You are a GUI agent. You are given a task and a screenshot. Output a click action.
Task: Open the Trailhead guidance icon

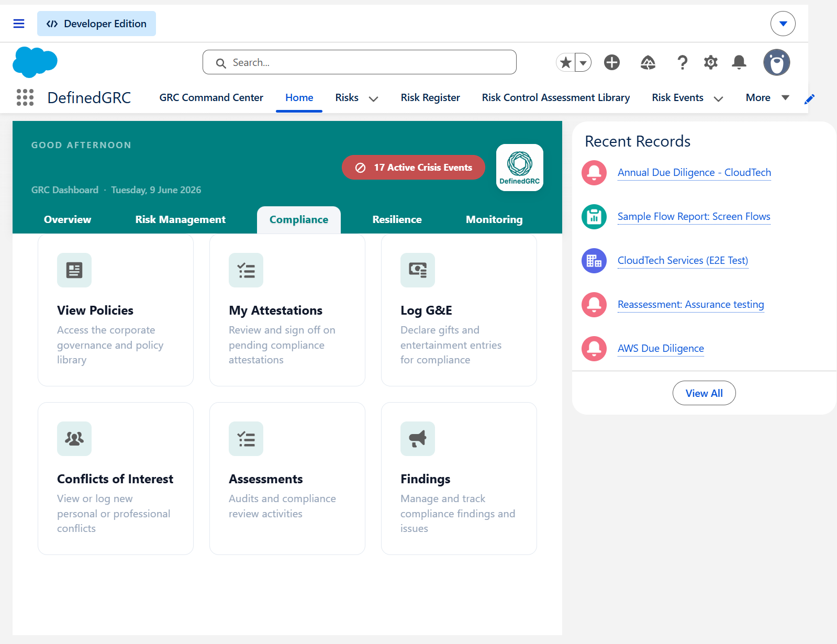pos(648,62)
